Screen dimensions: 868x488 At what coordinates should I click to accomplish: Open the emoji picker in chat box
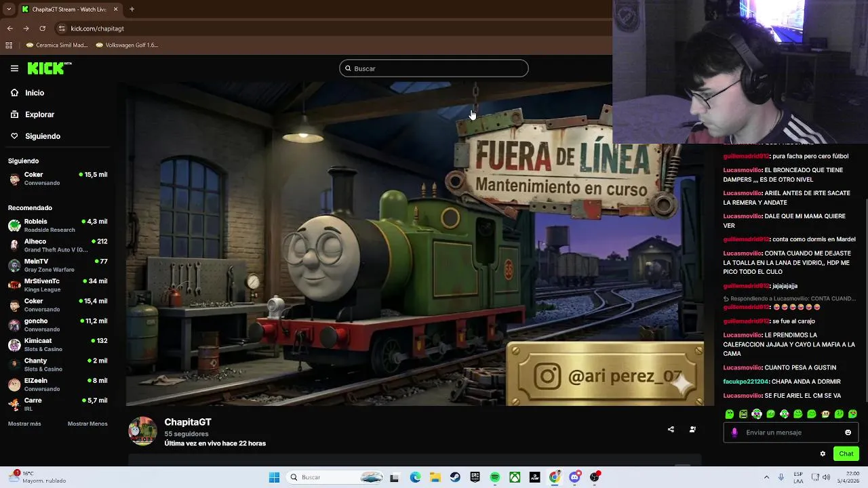[848, 432]
